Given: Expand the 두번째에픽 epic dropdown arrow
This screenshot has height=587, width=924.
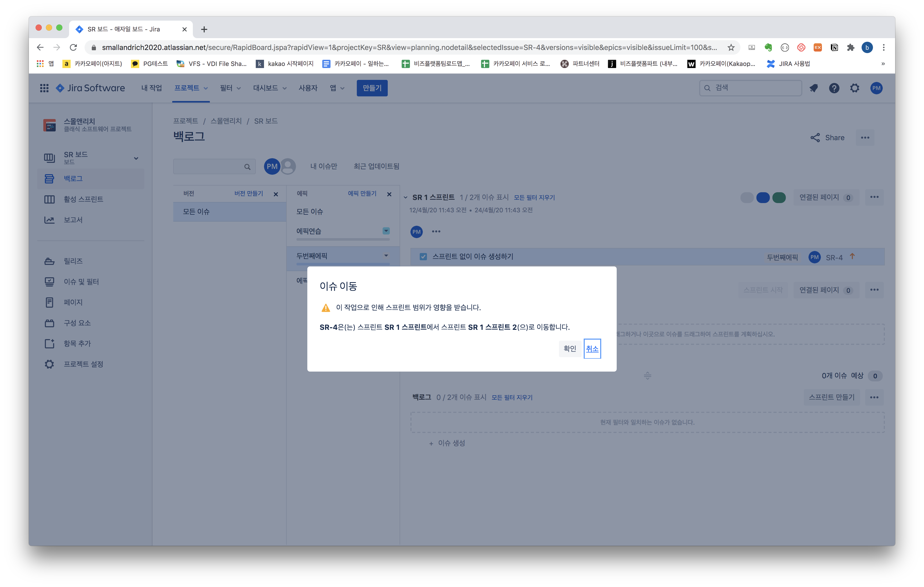Looking at the screenshot, I should pos(386,256).
